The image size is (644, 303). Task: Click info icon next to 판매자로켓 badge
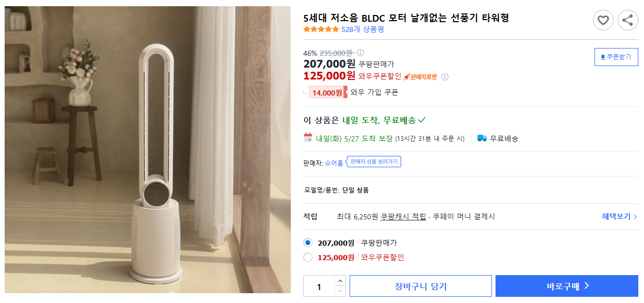(x=444, y=77)
